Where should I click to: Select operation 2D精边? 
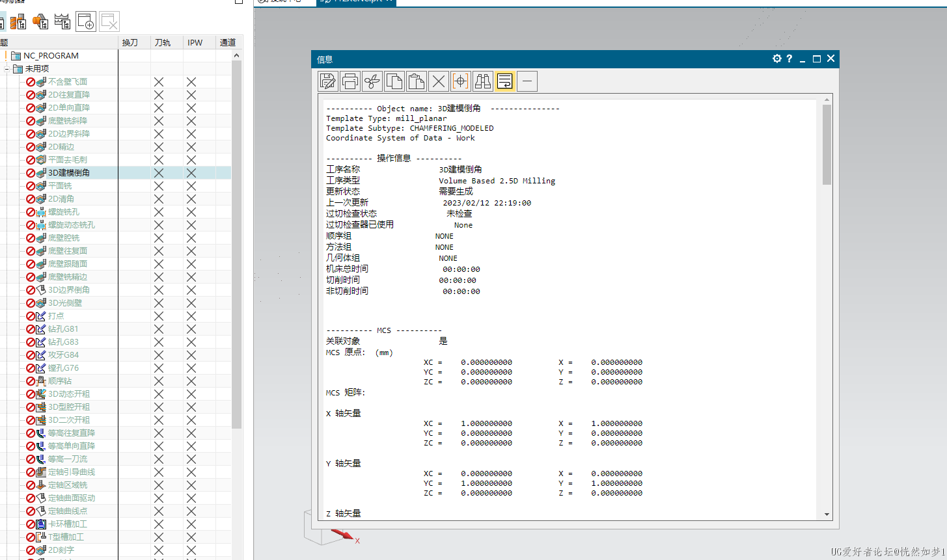pos(61,147)
